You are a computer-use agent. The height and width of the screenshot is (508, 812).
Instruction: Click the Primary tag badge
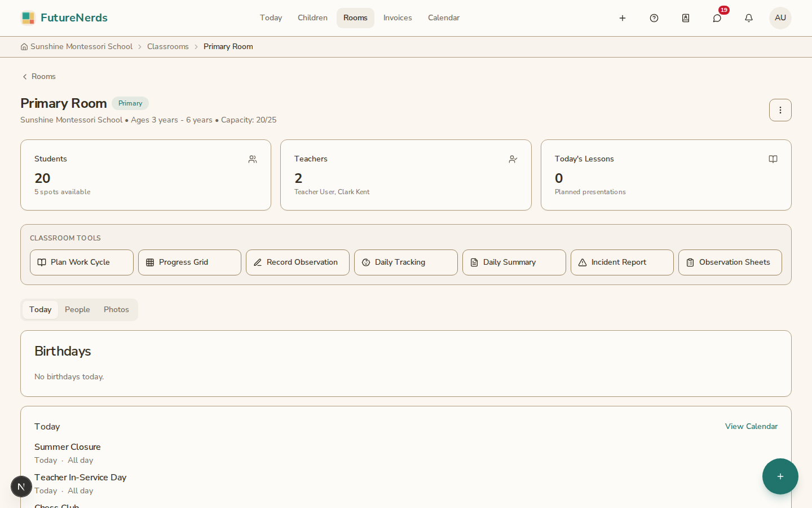(130, 103)
